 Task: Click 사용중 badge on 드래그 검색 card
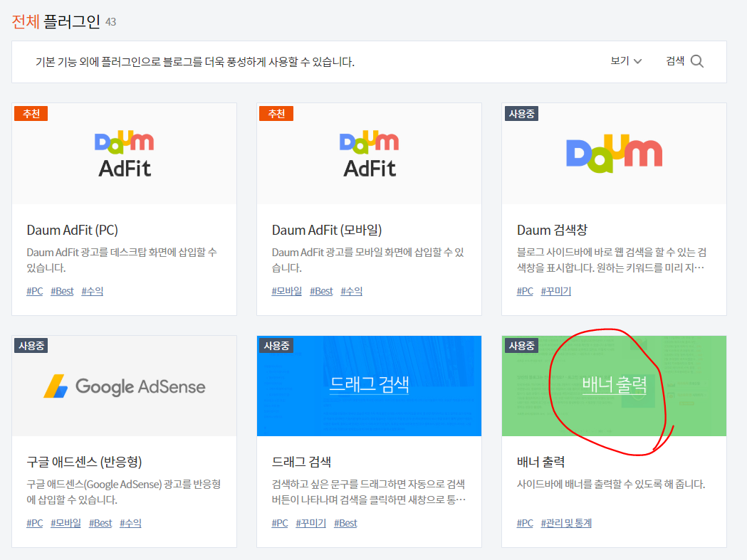coord(276,346)
